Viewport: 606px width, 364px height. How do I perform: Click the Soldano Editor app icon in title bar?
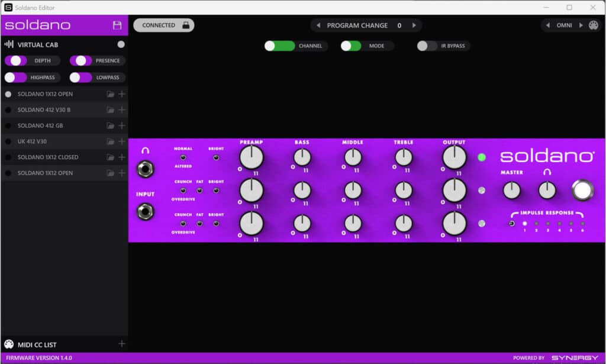[8, 7]
